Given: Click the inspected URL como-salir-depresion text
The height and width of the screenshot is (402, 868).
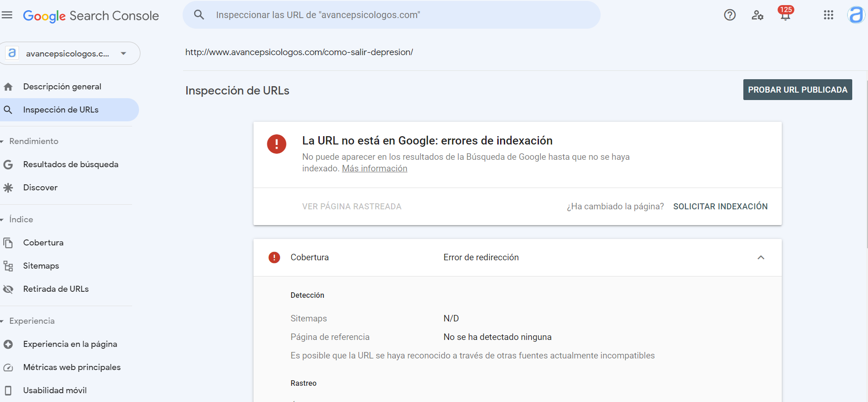Looking at the screenshot, I should 299,52.
